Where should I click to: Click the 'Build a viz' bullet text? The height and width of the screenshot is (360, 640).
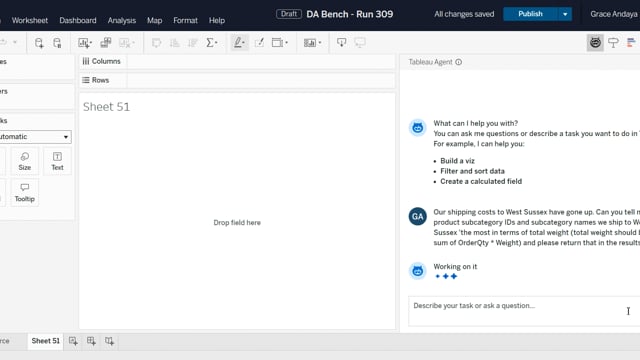(x=457, y=161)
